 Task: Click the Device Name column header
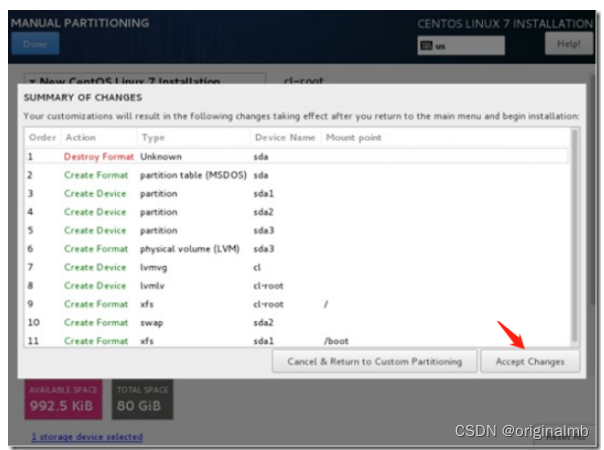click(x=285, y=138)
